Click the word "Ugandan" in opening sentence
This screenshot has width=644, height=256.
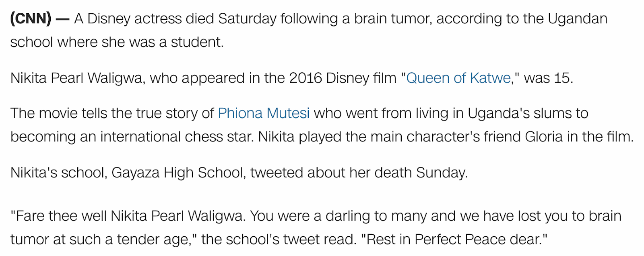click(578, 19)
